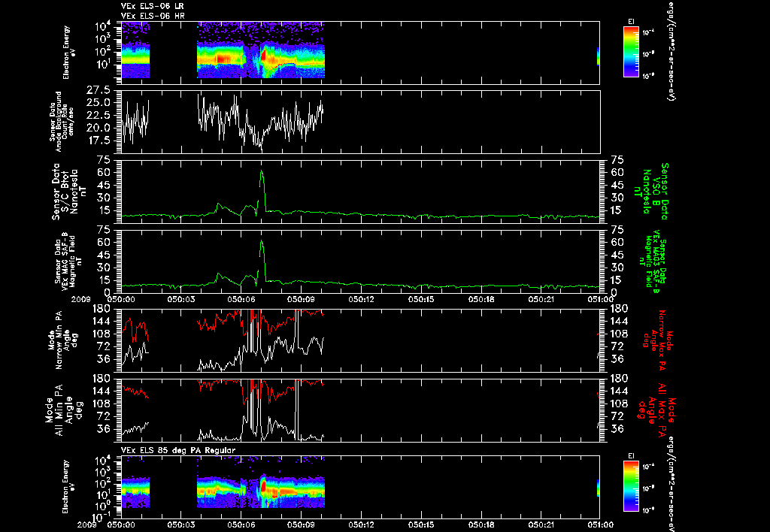The image size is (770, 532).
Task: Click the "Electron Energy eV" label of the 85 deg PA panel
Action: [68, 486]
